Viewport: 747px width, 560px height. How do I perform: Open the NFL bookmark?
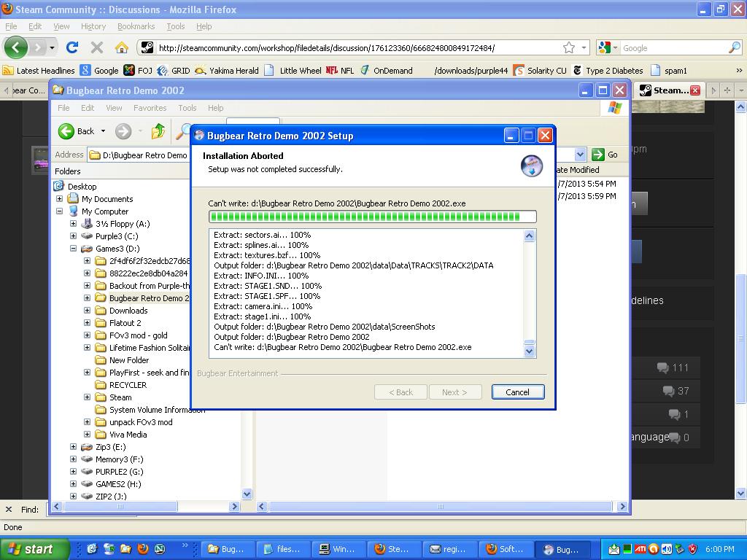[340, 71]
